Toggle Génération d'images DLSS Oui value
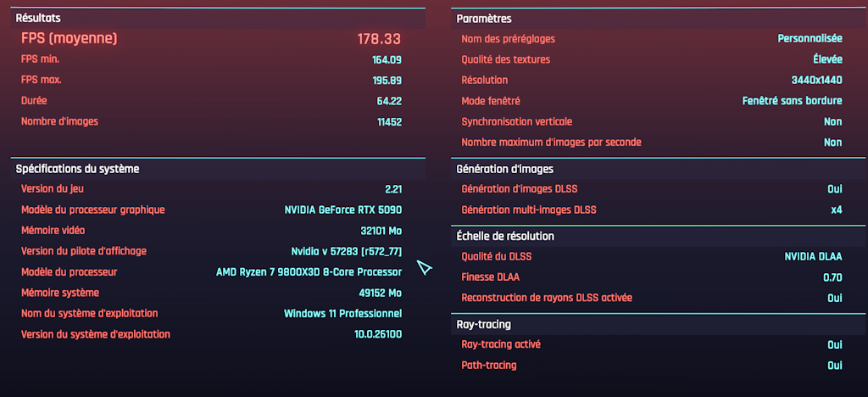 click(x=834, y=188)
